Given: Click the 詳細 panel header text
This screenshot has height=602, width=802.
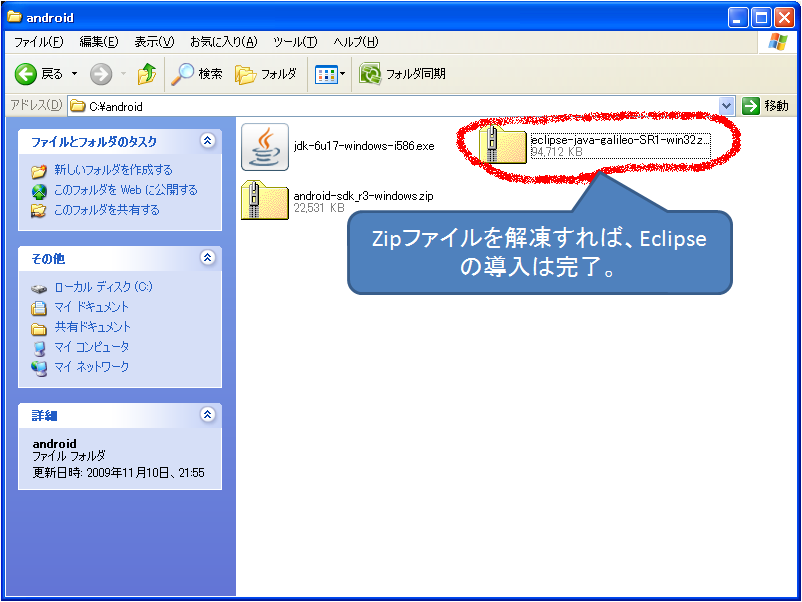Looking at the screenshot, I should [x=44, y=416].
